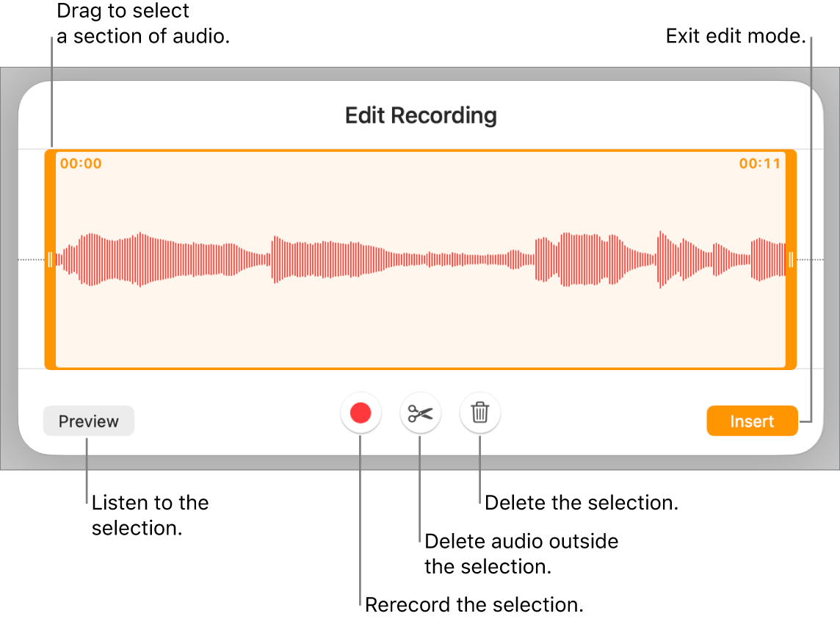Click the 00:11 duration label
This screenshot has width=840, height=619.
tap(759, 163)
